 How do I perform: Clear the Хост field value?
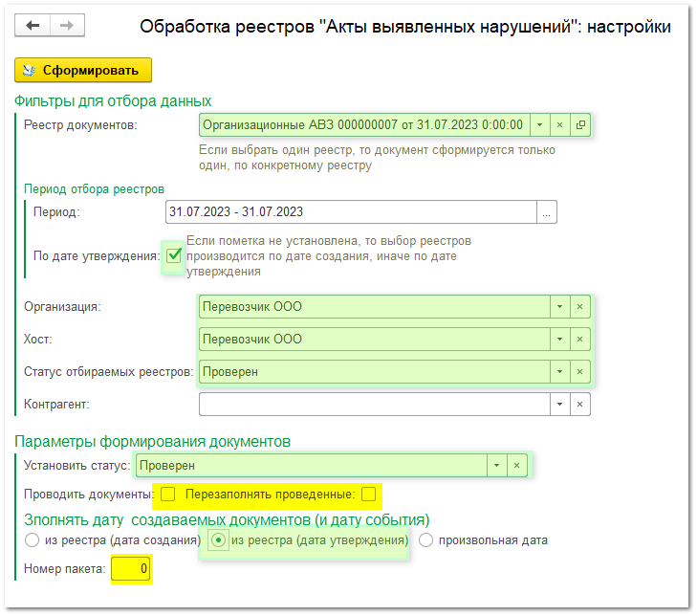tap(579, 340)
